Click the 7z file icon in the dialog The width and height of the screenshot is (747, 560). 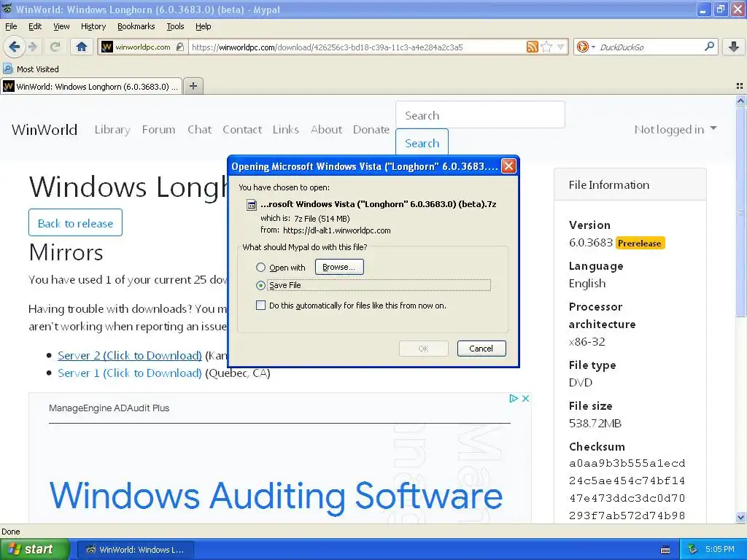coord(251,205)
